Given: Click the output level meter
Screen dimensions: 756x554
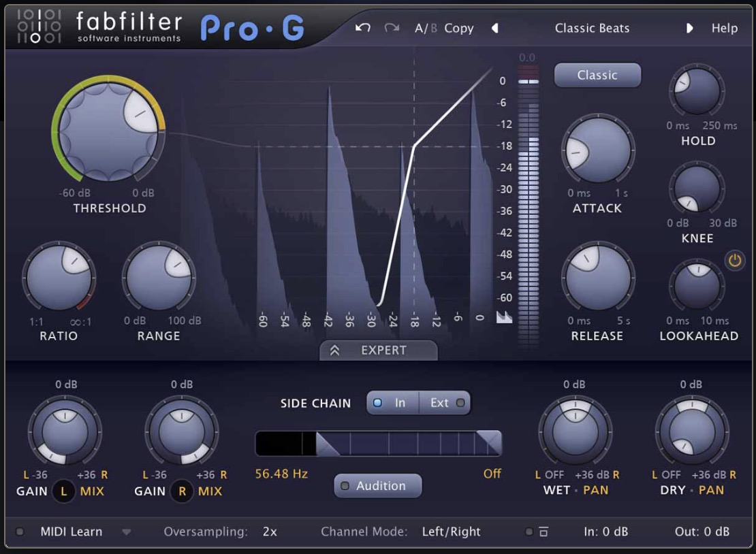Looking at the screenshot, I should click(x=529, y=207).
